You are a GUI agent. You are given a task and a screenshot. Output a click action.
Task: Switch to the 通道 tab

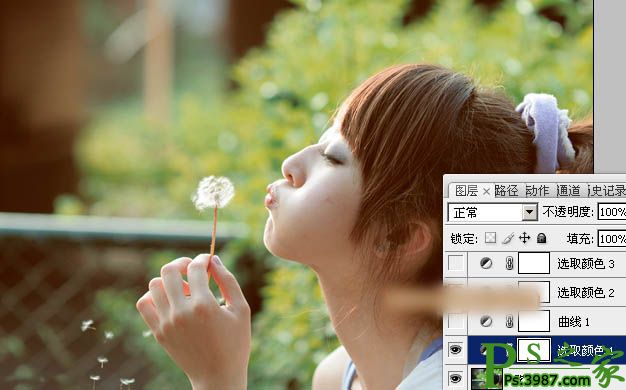coord(568,191)
